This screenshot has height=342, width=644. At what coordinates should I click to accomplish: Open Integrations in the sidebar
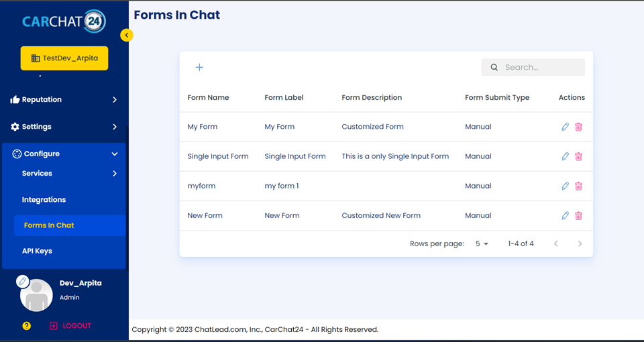click(44, 200)
